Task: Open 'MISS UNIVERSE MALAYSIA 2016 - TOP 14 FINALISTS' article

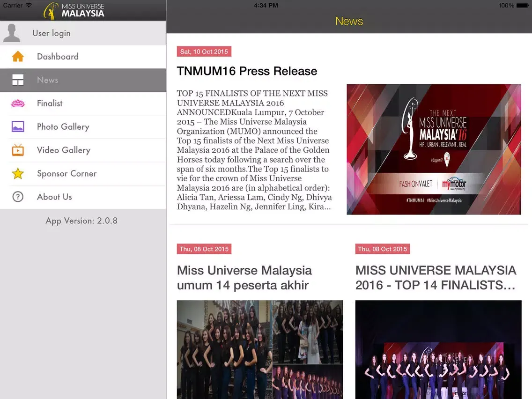Action: [x=436, y=278]
